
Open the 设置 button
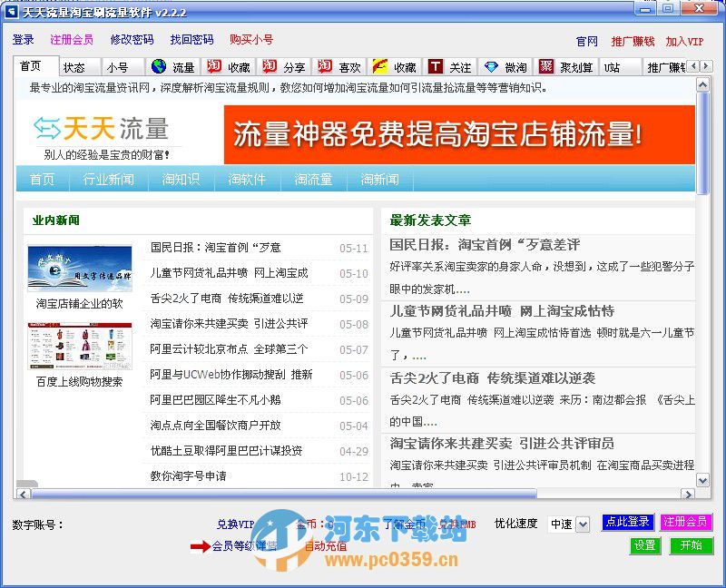click(x=647, y=546)
